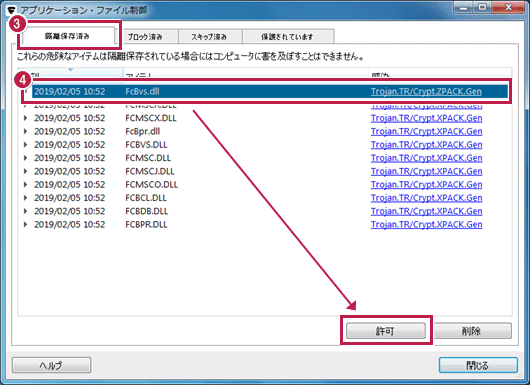Viewport: 530px width, 385px height.
Task: Open the Trojan link for FCBCL.DLL
Action: 426,198
